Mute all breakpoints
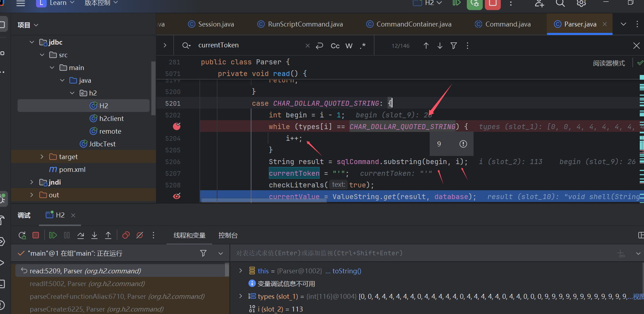The width and height of the screenshot is (644, 314). pos(140,235)
